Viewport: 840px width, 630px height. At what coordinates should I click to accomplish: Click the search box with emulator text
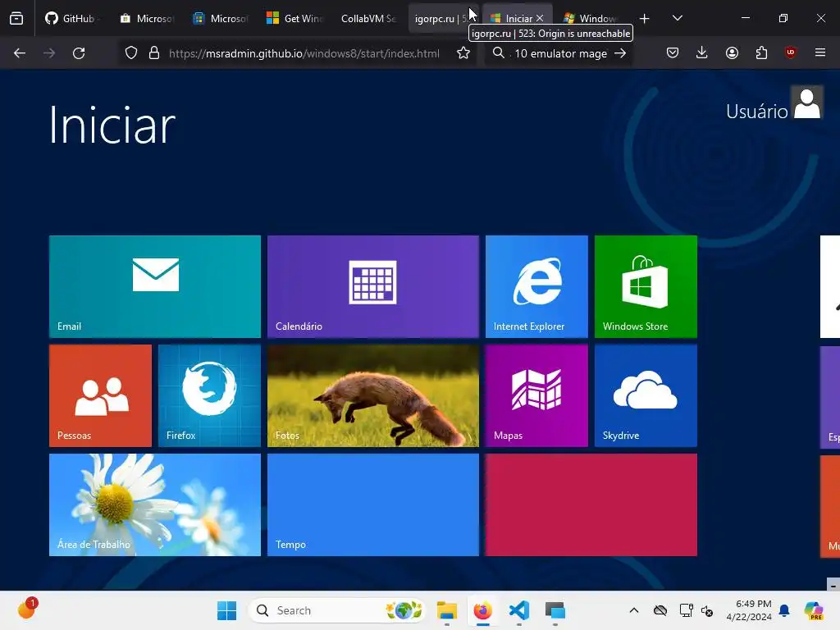(x=557, y=53)
